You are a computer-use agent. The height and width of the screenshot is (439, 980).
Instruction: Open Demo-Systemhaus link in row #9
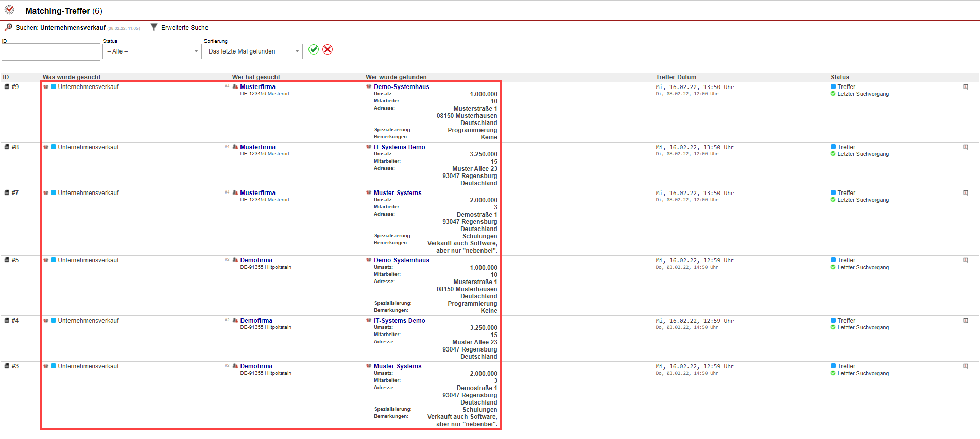click(401, 87)
